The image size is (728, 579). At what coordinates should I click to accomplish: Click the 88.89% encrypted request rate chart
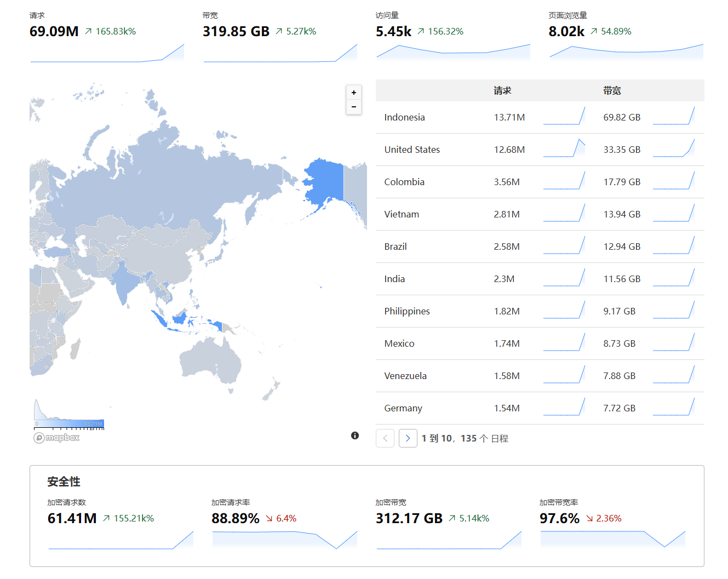[x=284, y=539]
